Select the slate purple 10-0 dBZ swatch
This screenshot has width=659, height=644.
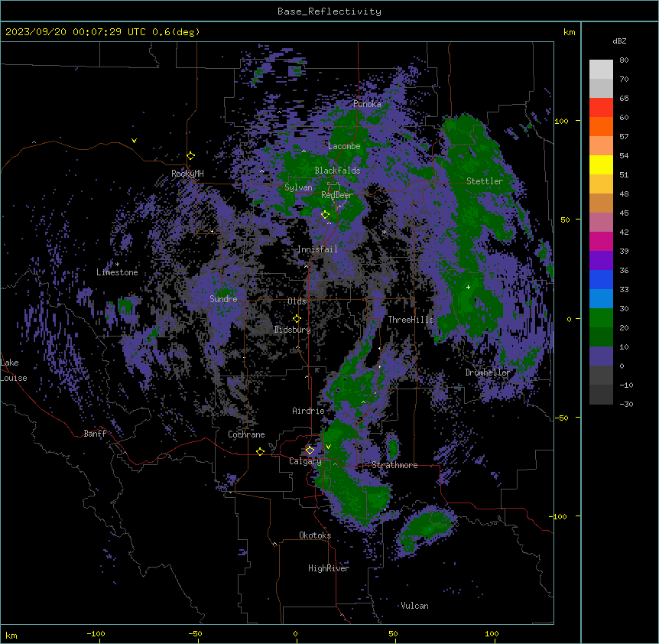(601, 356)
